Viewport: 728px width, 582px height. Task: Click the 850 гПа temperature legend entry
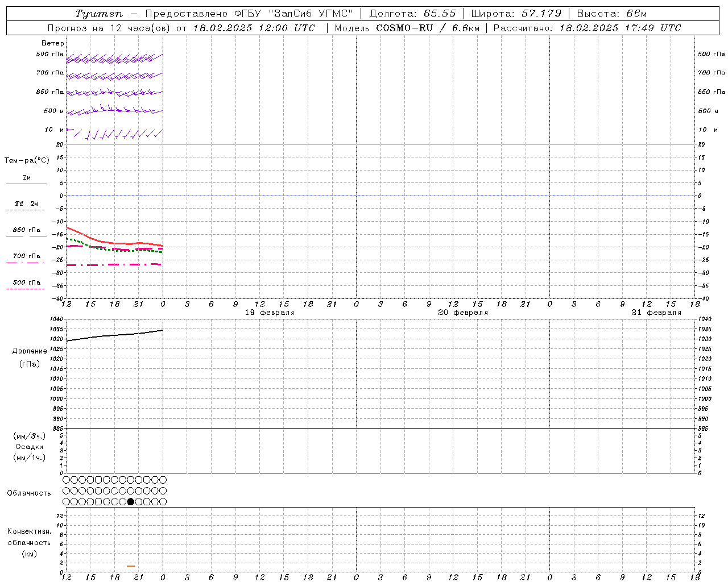click(x=26, y=230)
